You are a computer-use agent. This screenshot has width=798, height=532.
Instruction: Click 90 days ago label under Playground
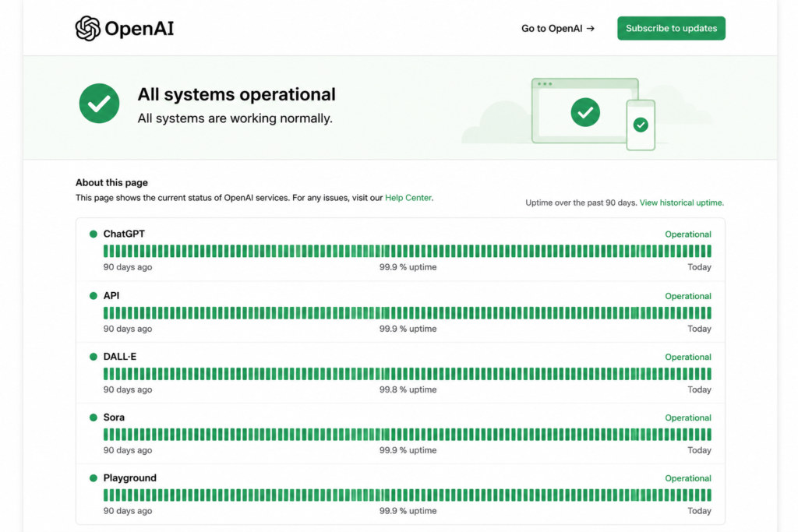(x=128, y=511)
